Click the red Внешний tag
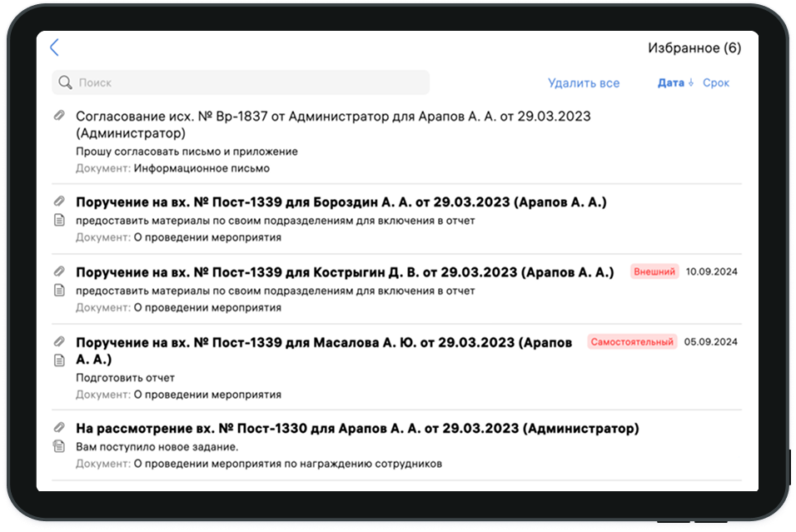796x532 pixels. click(654, 271)
